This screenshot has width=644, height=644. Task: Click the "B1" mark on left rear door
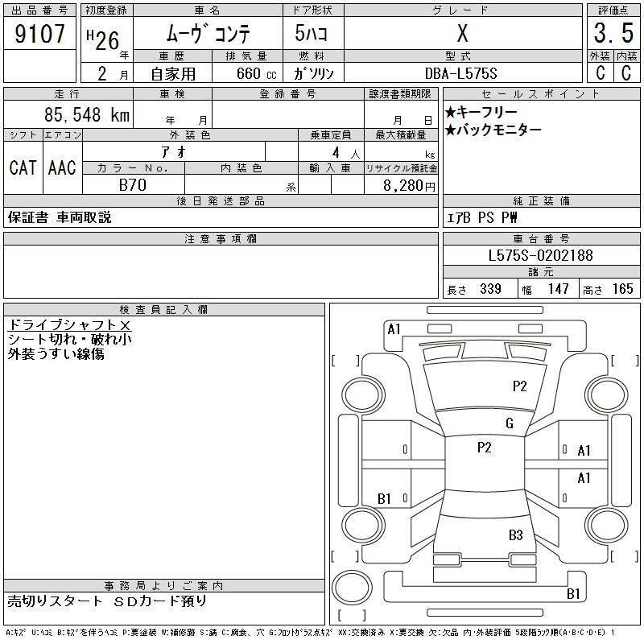point(384,498)
